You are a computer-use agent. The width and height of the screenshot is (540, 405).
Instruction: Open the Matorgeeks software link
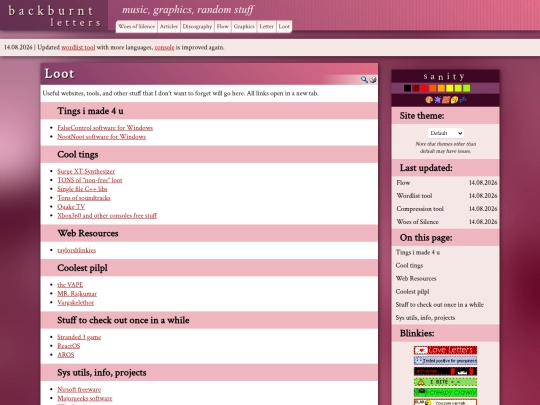(x=85, y=398)
